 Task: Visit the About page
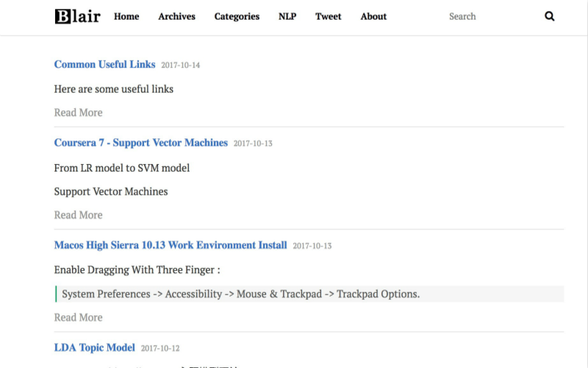pyautogui.click(x=373, y=16)
